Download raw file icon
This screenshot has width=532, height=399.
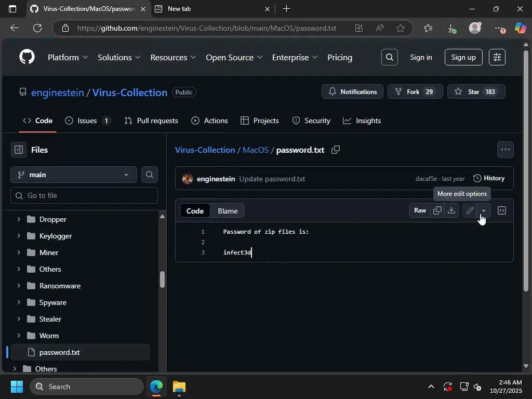451,210
